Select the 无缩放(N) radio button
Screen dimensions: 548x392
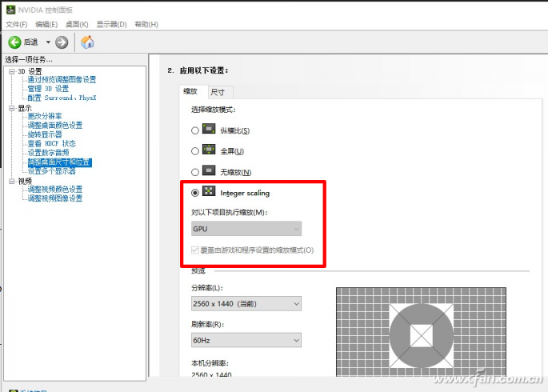point(195,172)
